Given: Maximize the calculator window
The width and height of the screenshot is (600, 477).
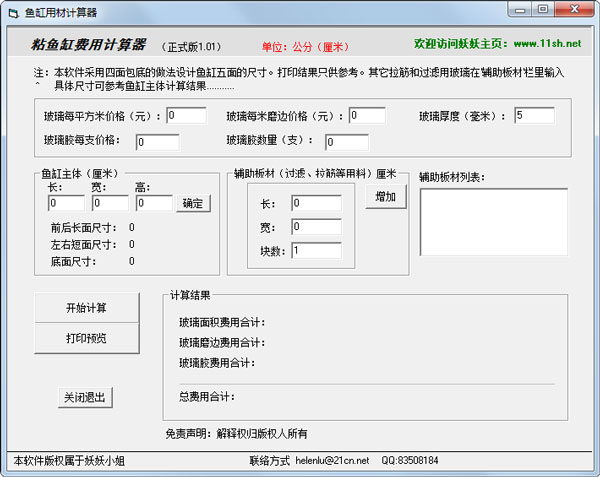Looking at the screenshot, I should tap(541, 10).
